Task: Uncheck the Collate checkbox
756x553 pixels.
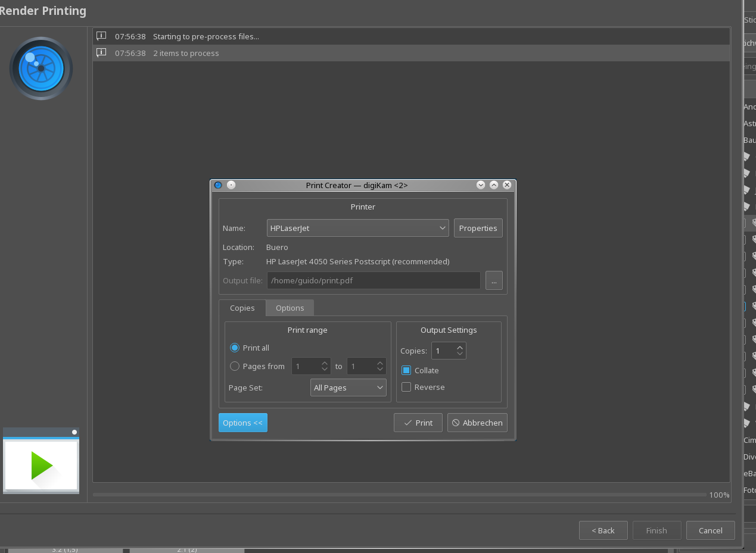Action: (x=406, y=370)
